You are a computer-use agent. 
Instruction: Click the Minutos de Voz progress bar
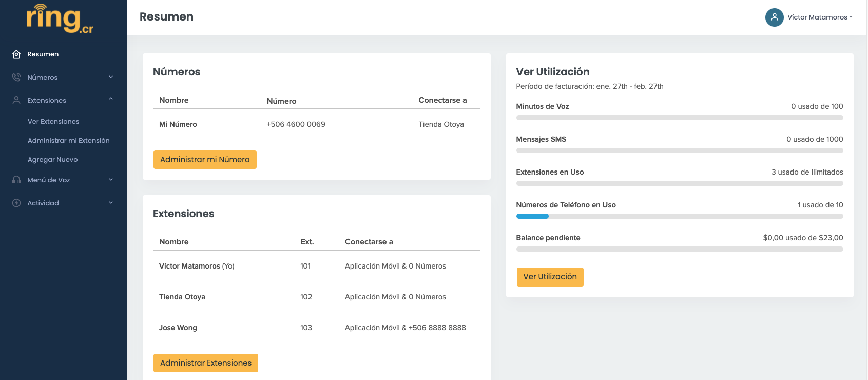(680, 118)
